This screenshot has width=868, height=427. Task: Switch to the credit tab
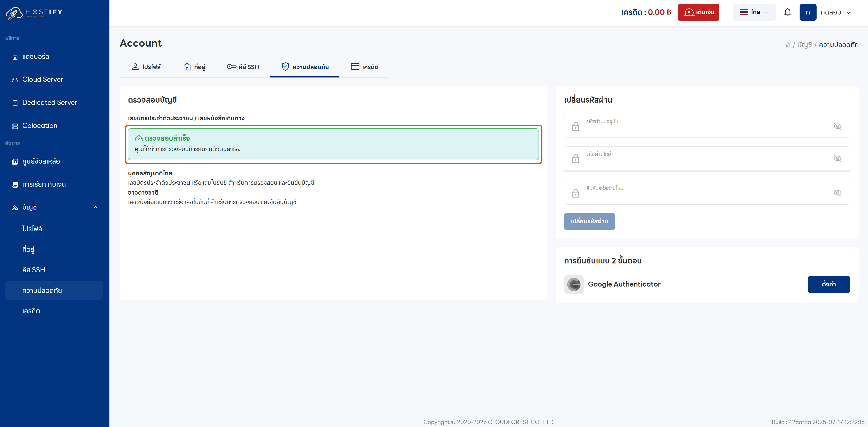click(x=364, y=67)
